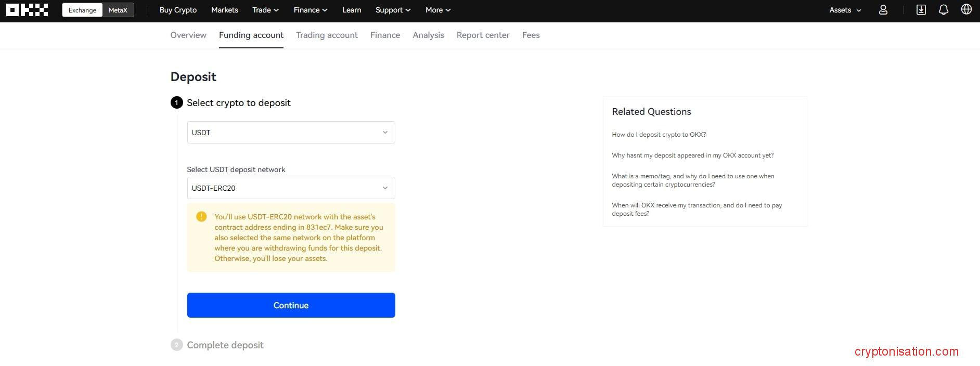Expand the Assets dropdown
Screen dimensions: 980x366
tap(845, 10)
